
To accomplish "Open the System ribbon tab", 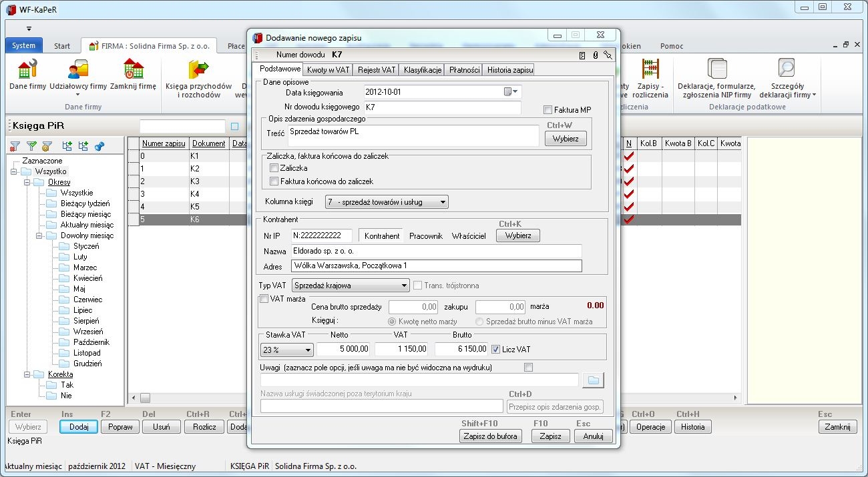I will [x=24, y=46].
